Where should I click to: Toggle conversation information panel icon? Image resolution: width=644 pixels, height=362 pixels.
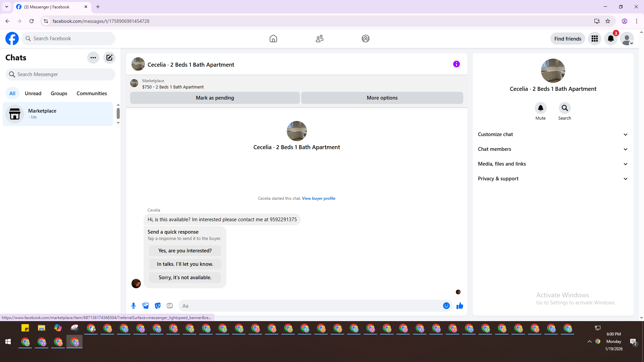coord(456,64)
